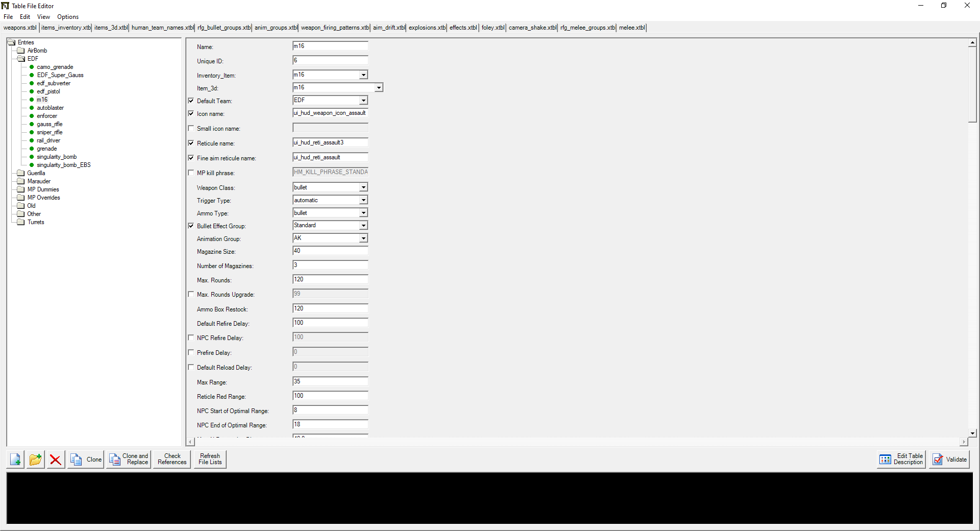This screenshot has height=531, width=980.
Task: Click the Clone and Replace button
Action: click(129, 460)
